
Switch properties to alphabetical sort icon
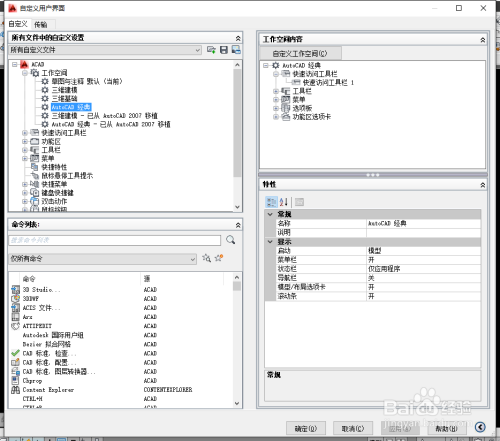[284, 202]
